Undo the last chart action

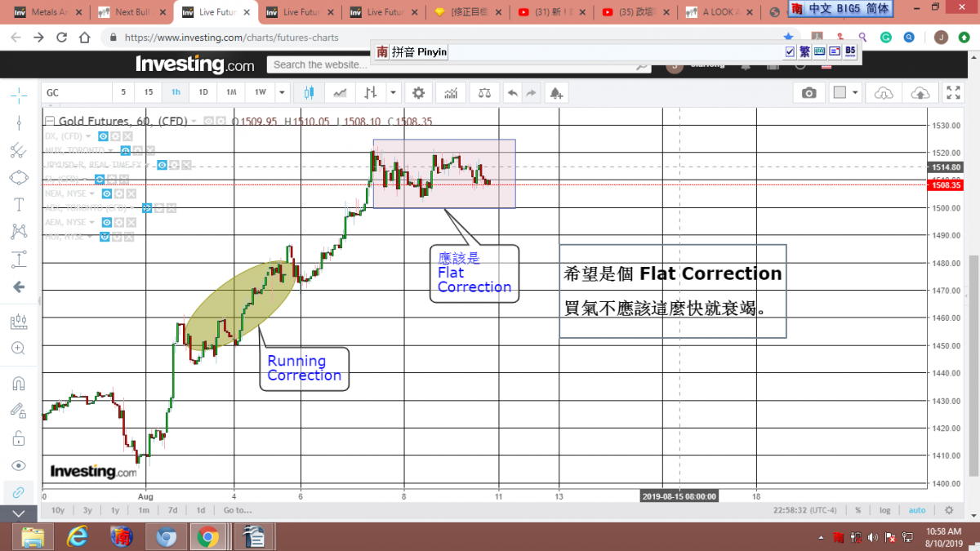coord(513,92)
